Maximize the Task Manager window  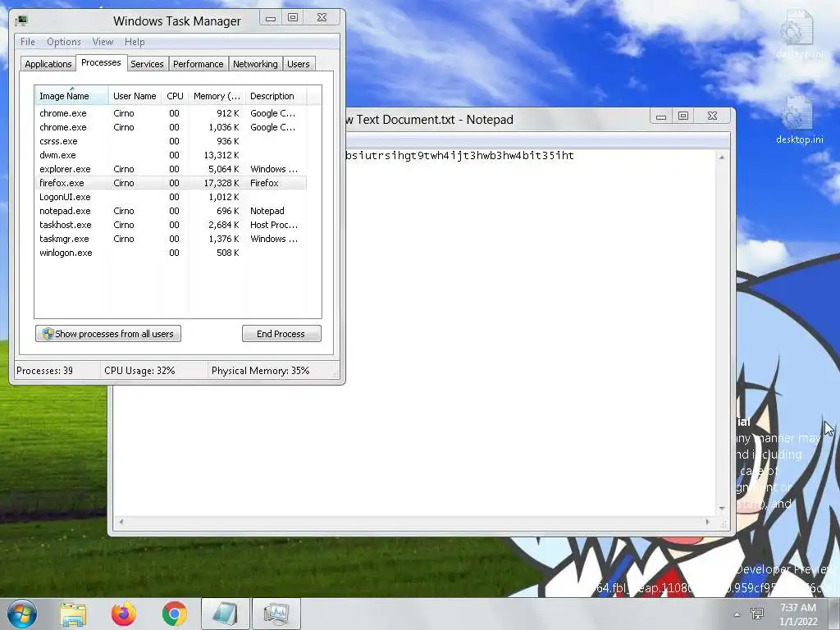[x=293, y=18]
